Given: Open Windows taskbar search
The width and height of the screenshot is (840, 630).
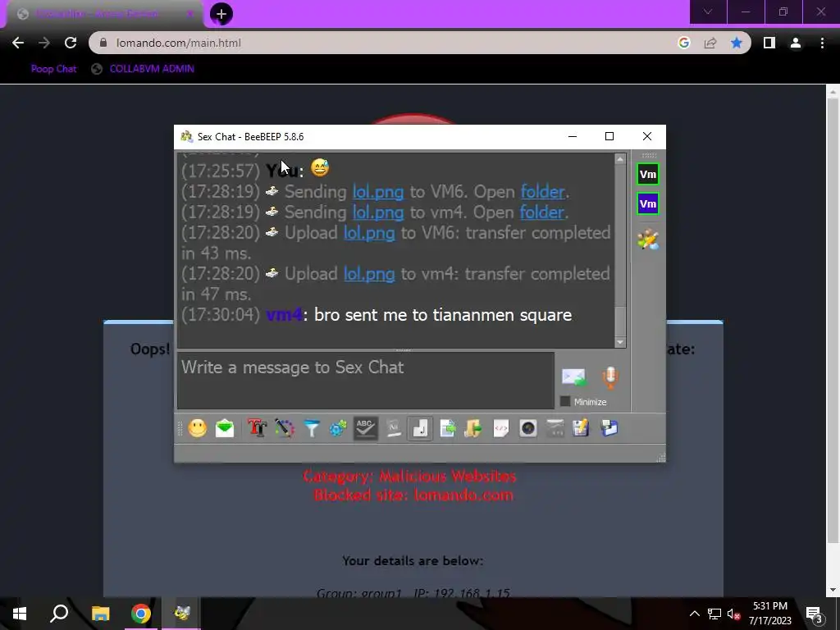Looking at the screenshot, I should [x=59, y=614].
